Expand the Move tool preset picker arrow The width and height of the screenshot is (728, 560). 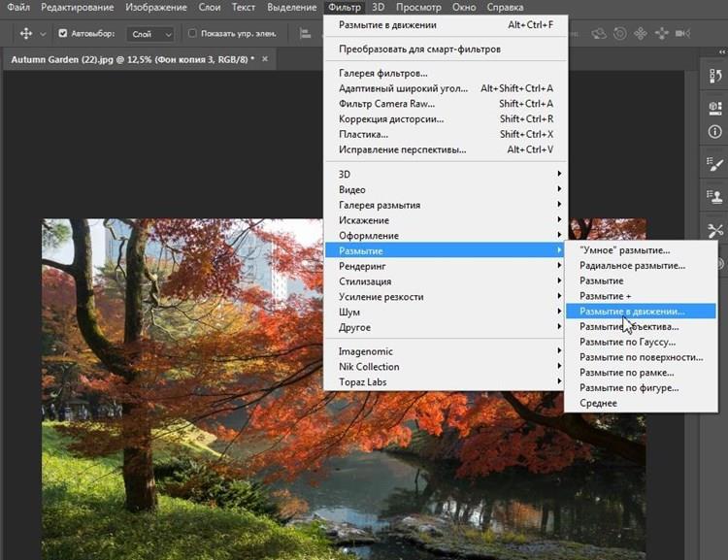[x=43, y=33]
